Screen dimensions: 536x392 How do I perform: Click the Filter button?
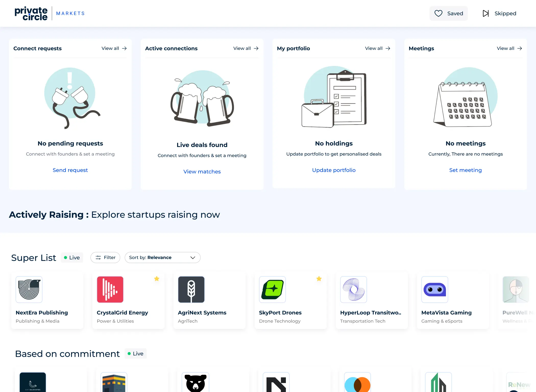(x=105, y=258)
